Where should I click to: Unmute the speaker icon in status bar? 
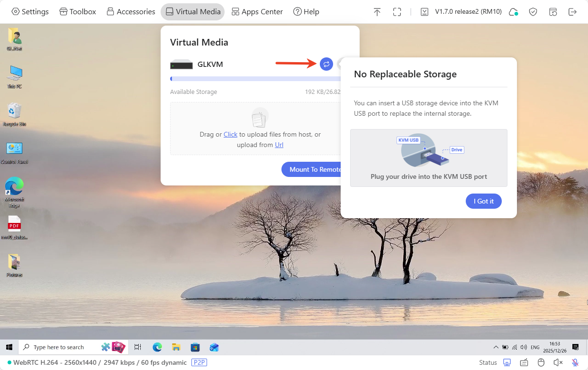click(x=558, y=362)
